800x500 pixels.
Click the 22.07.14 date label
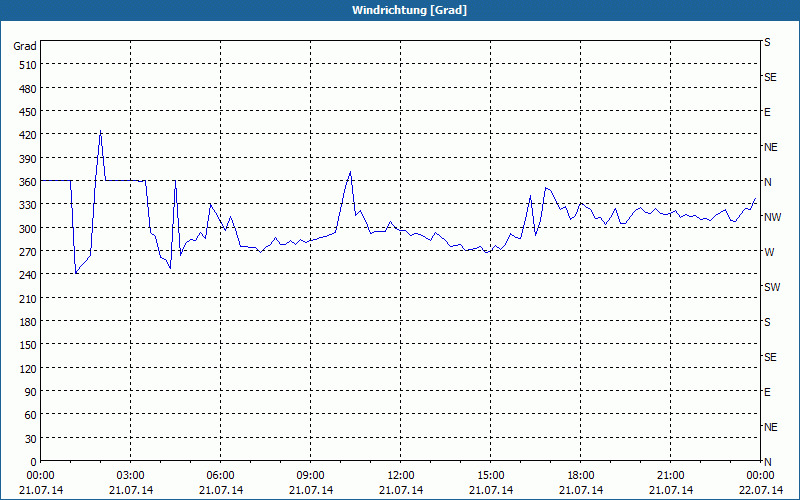(761, 490)
